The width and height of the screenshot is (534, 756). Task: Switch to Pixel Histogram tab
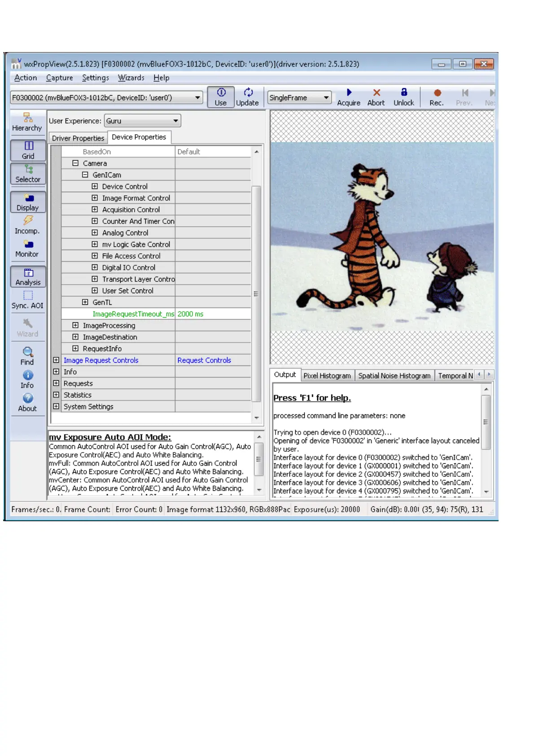click(x=327, y=376)
